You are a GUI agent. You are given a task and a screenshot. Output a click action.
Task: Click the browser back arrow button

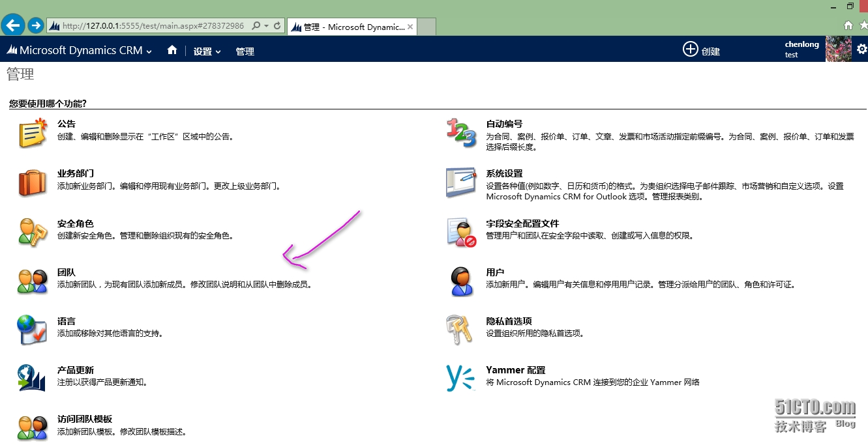[x=14, y=26]
